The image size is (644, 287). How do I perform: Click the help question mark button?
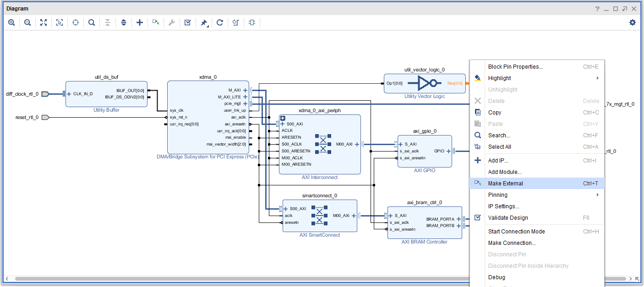[x=597, y=9]
